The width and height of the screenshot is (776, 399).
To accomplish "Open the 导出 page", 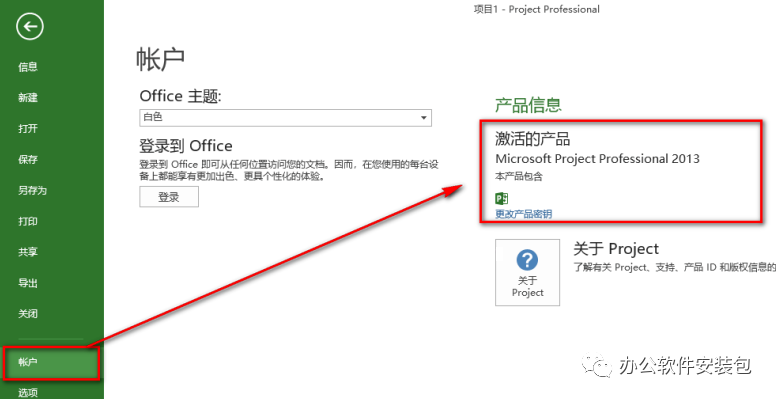I will coord(28,283).
